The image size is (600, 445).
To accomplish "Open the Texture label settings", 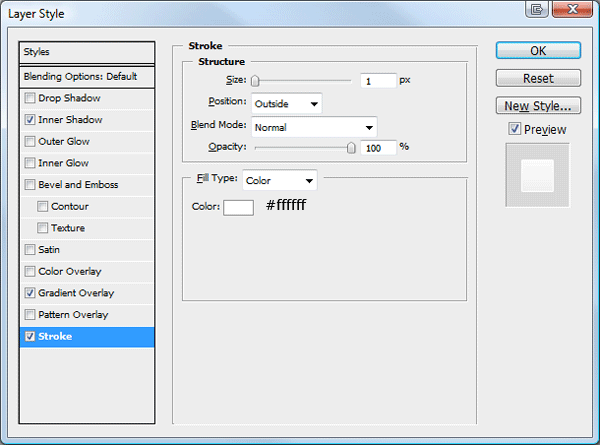I will tap(68, 228).
